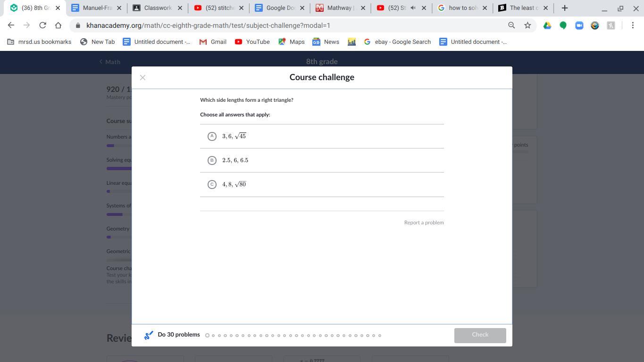Close the (52) stitche YouTube tab
The image size is (644, 362).
241,8
